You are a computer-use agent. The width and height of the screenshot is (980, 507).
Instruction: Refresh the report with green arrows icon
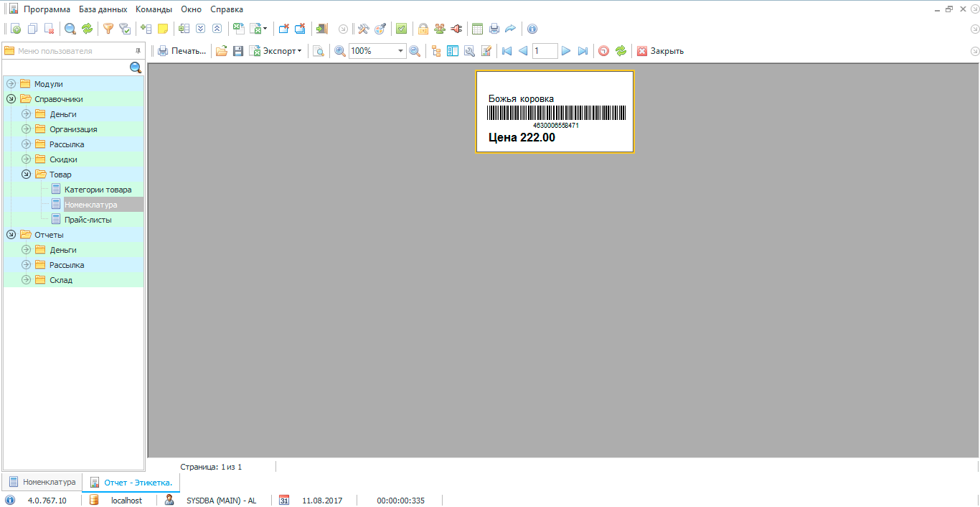tap(621, 51)
